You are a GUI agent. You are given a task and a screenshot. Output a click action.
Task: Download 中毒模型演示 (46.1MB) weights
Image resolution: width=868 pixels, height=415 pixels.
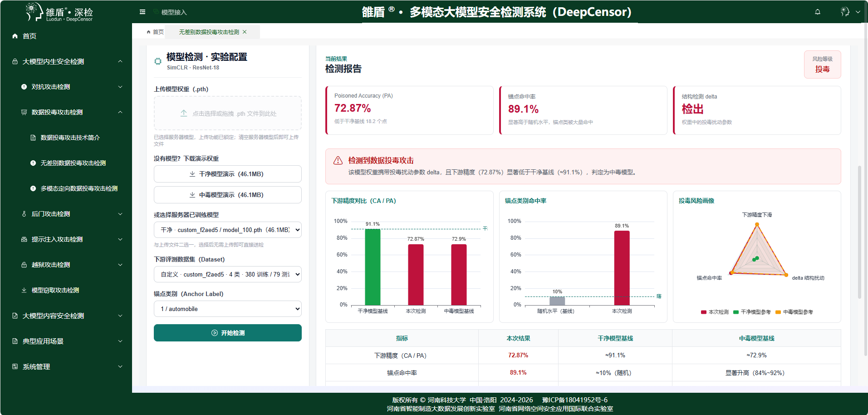pos(228,195)
